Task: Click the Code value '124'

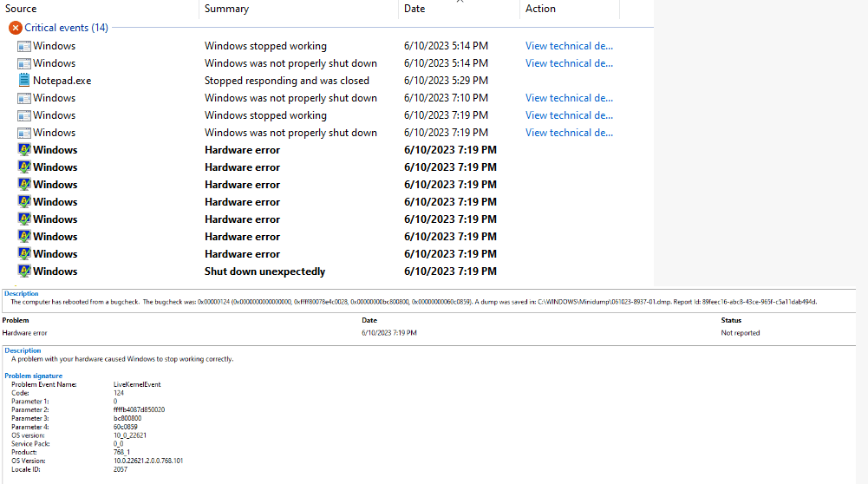Action: tap(119, 393)
